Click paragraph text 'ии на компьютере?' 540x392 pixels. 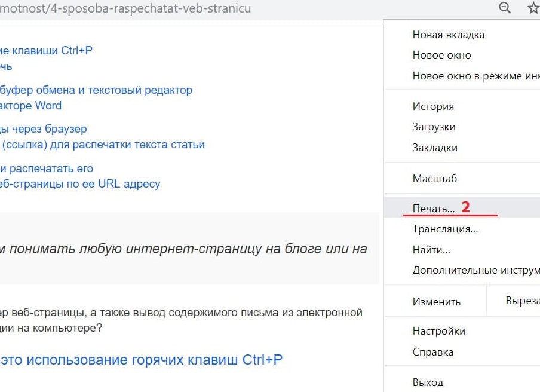51,328
